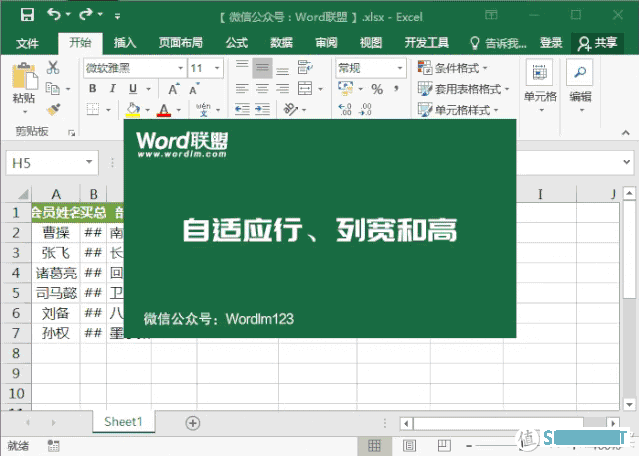Open the 微软雅黑 font name dropdown
Screen dimensions: 639x456
(x=181, y=68)
